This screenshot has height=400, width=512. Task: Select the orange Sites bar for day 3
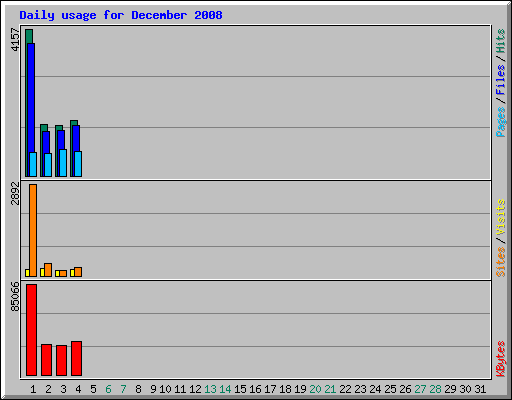pos(63,273)
